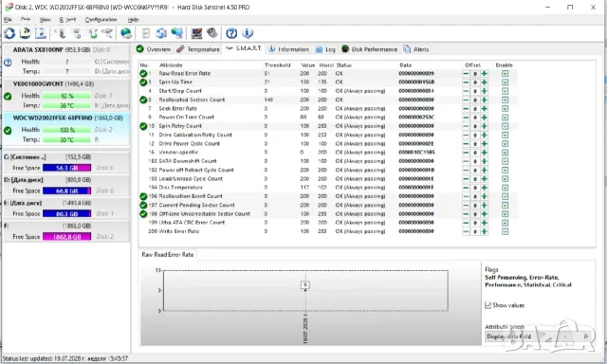The height and width of the screenshot is (364, 607).
Task: Click the data point on the graph
Action: click(305, 285)
